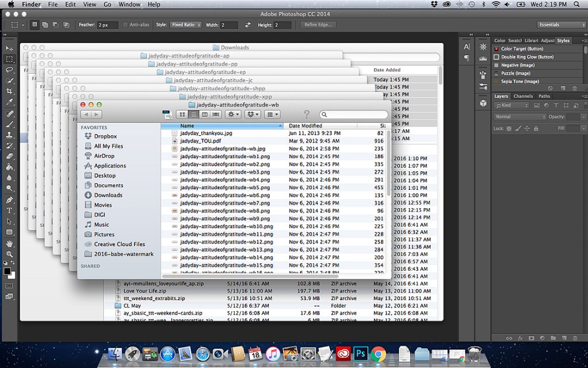Open the Finder Action gear dropdown

tap(233, 114)
